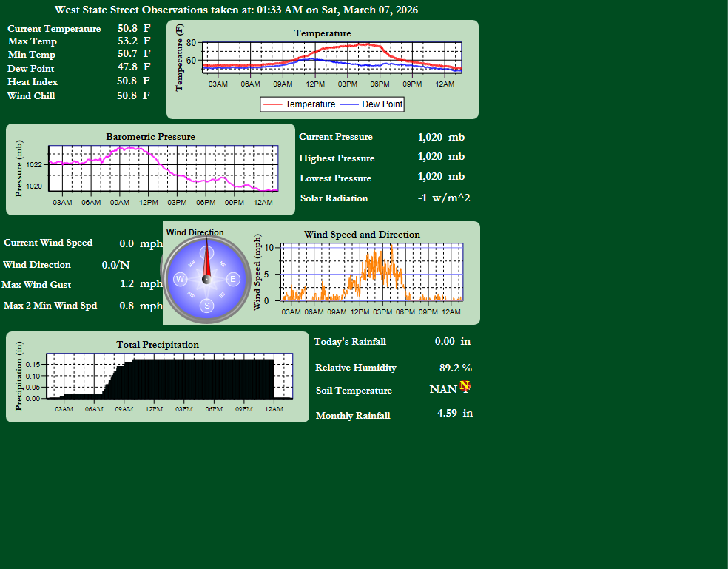Viewport: 728px width, 569px height.
Task: Click the Max Wind Gust label
Action: click(x=37, y=285)
